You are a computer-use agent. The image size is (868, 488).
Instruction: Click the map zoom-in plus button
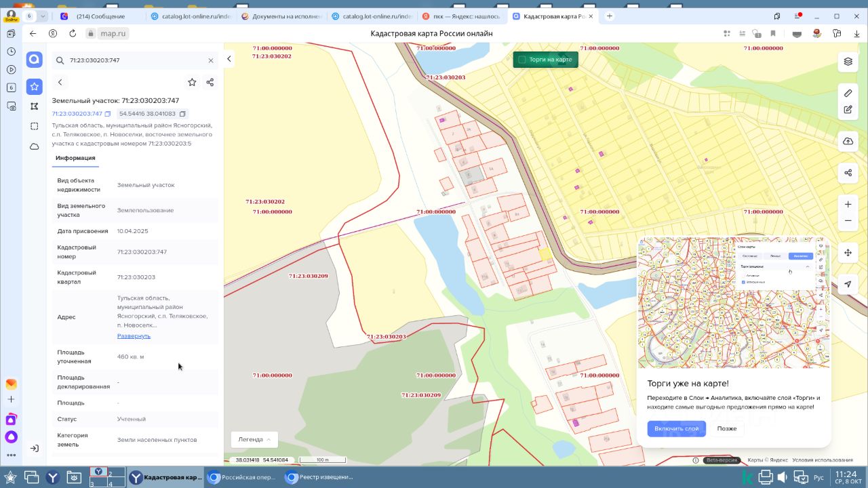[848, 205]
